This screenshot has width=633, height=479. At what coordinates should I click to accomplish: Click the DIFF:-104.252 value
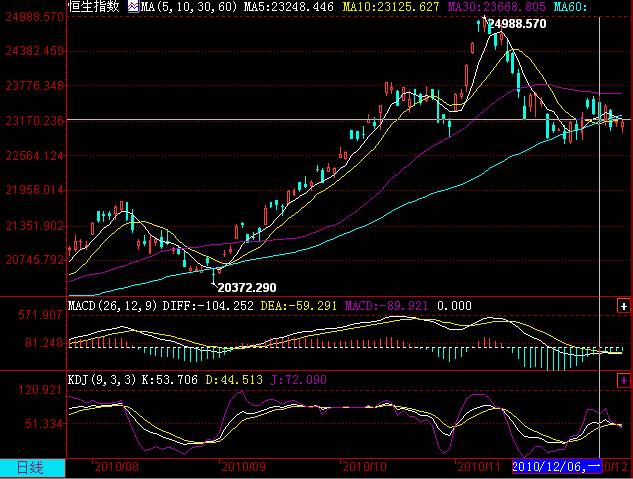coord(208,306)
